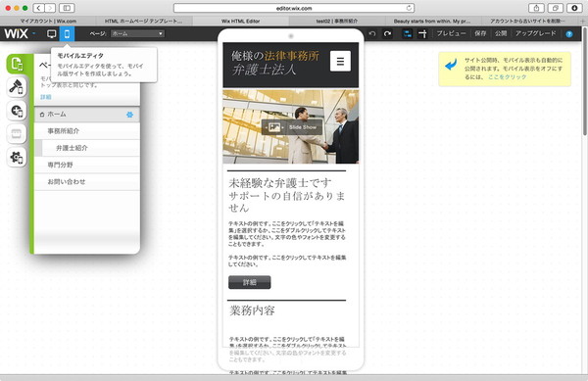Click the Safari back button

(x=38, y=8)
